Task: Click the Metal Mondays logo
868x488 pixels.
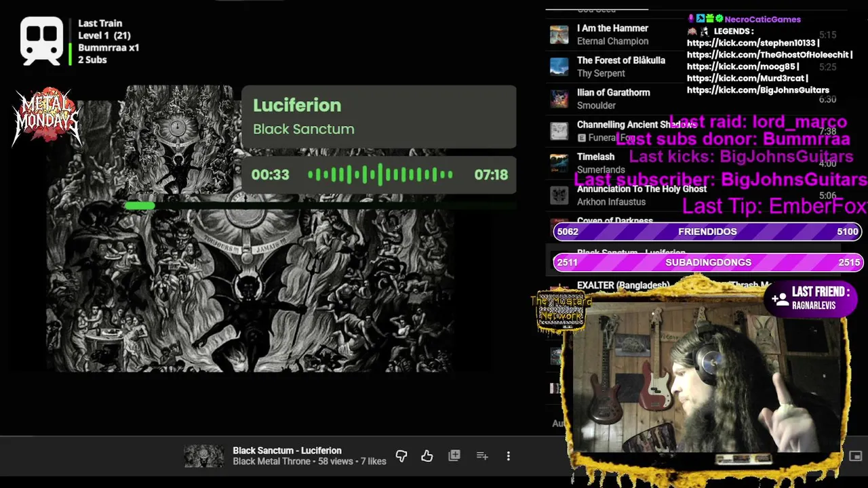Action: click(46, 117)
